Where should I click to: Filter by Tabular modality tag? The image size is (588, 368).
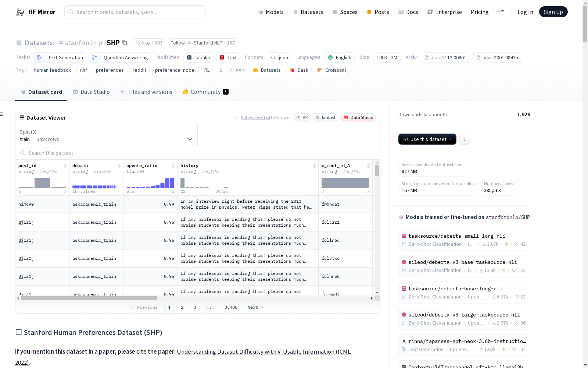click(x=199, y=57)
